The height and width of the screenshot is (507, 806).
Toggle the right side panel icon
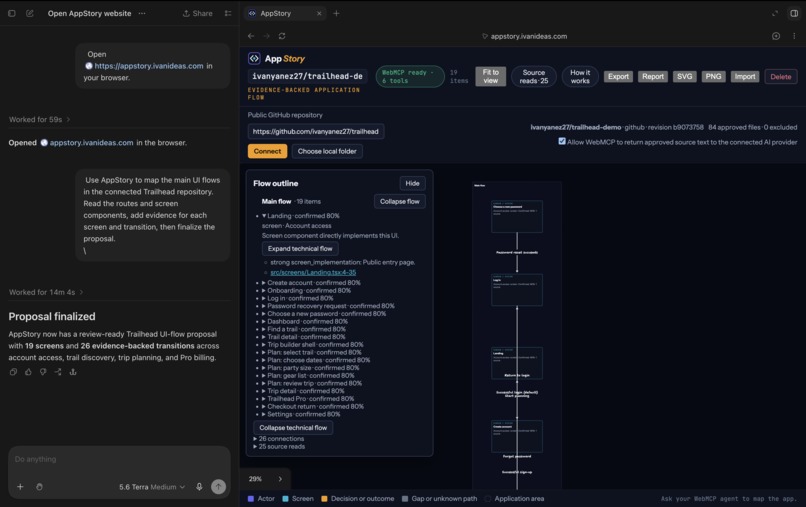(x=794, y=13)
